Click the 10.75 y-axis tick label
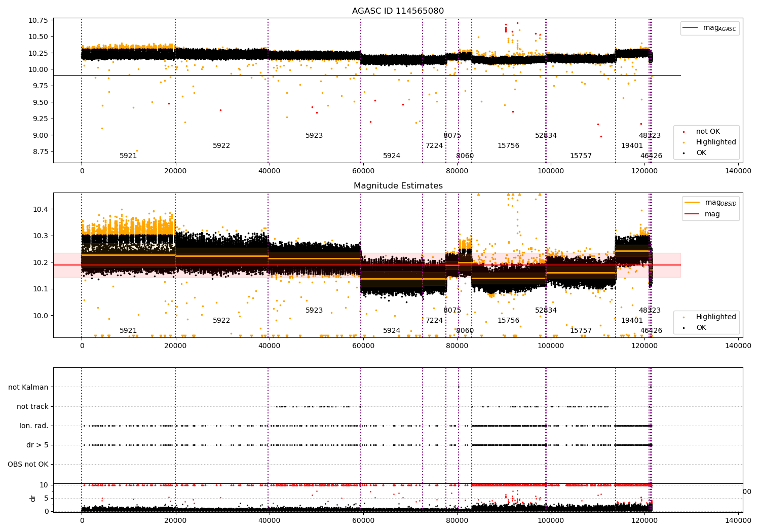760x532 pixels. click(38, 21)
